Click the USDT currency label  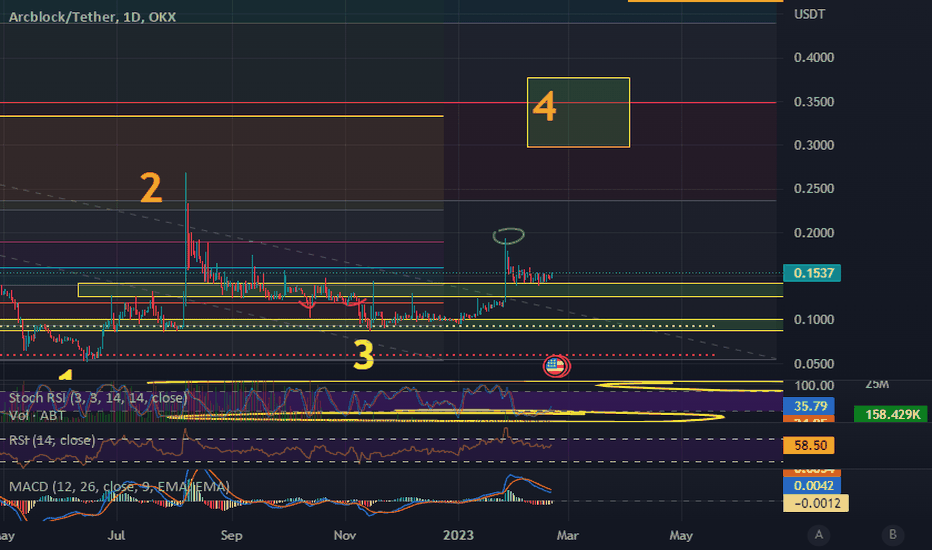click(810, 14)
